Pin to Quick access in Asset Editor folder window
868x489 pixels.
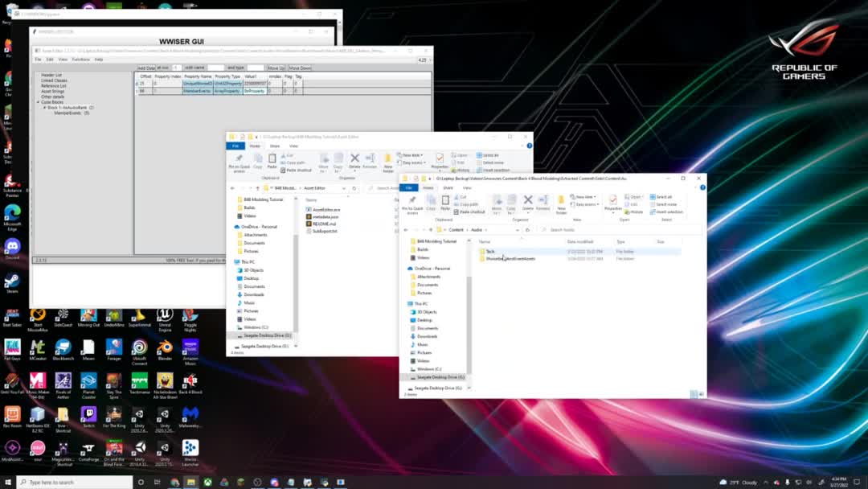pyautogui.click(x=239, y=159)
